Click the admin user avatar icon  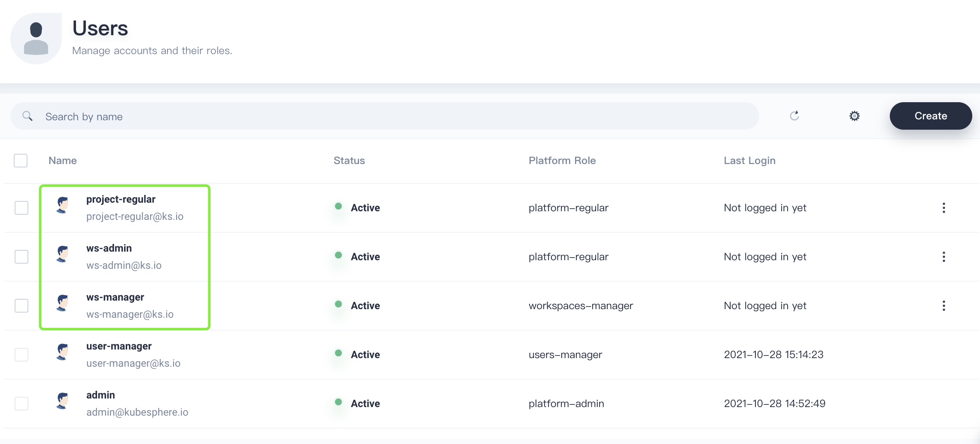pyautogui.click(x=63, y=401)
